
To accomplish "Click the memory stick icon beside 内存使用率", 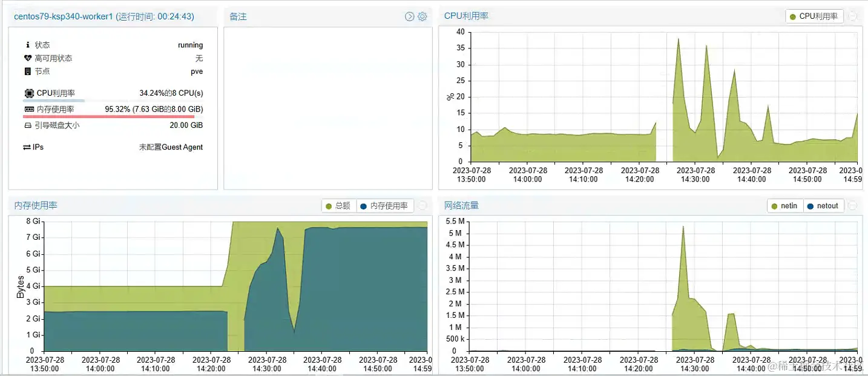I will click(x=29, y=110).
